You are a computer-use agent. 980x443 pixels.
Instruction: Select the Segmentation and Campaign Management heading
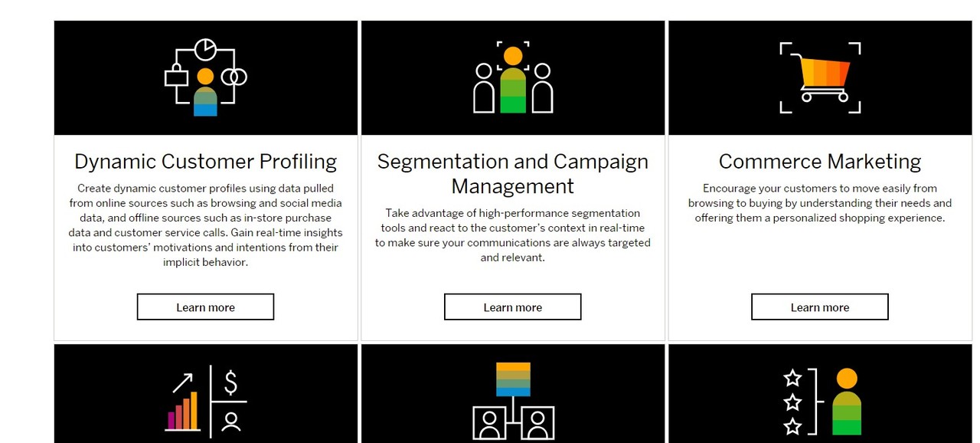(512, 174)
